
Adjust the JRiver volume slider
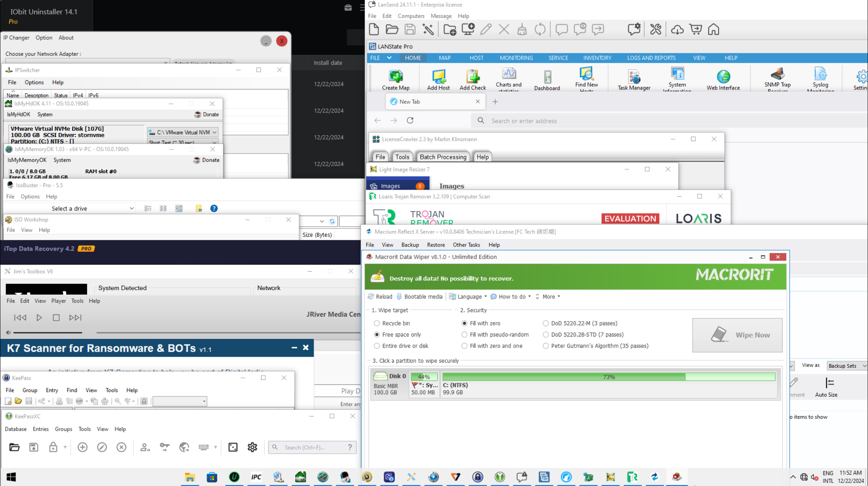48,333
